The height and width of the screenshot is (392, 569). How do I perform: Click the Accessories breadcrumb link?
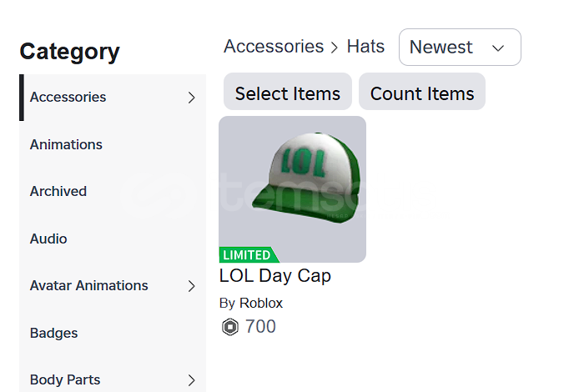pyautogui.click(x=274, y=47)
